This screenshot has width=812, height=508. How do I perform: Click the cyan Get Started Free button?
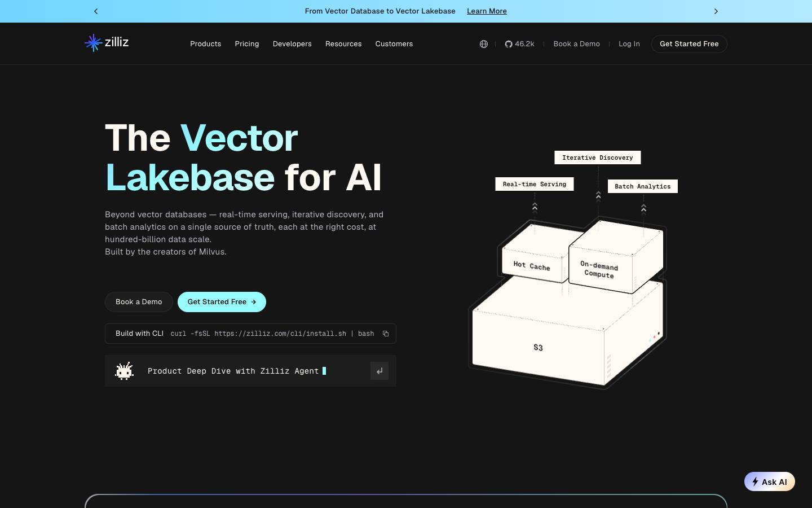pyautogui.click(x=222, y=302)
